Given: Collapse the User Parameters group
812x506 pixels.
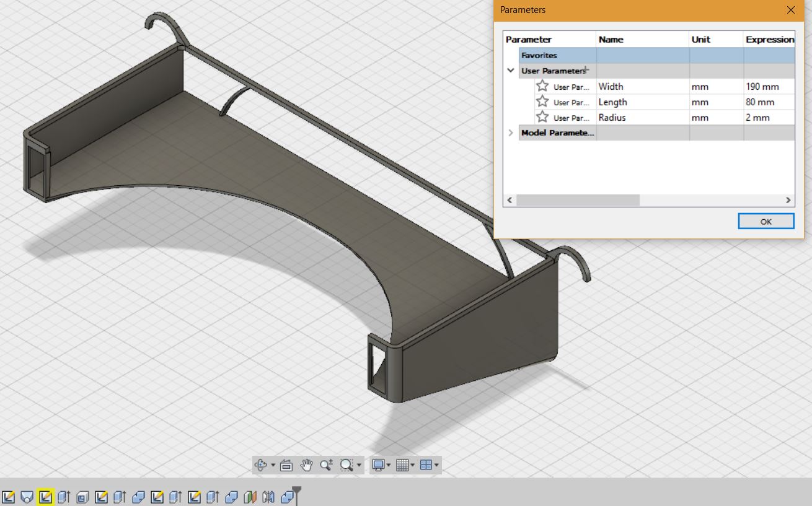Looking at the screenshot, I should (x=511, y=71).
